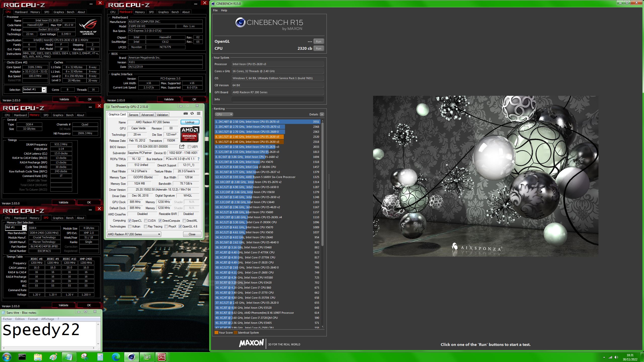Click the Identical System brown legend swatch
This screenshot has height=362, width=644.
pyautogui.click(x=235, y=333)
